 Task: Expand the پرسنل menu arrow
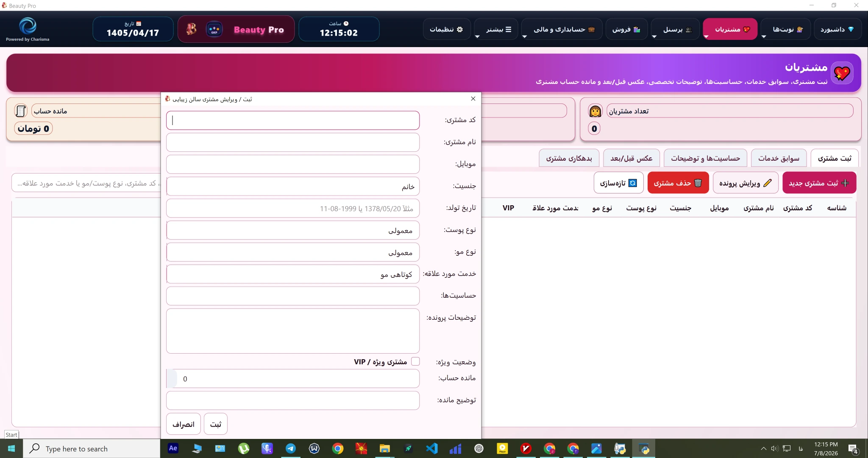654,37
